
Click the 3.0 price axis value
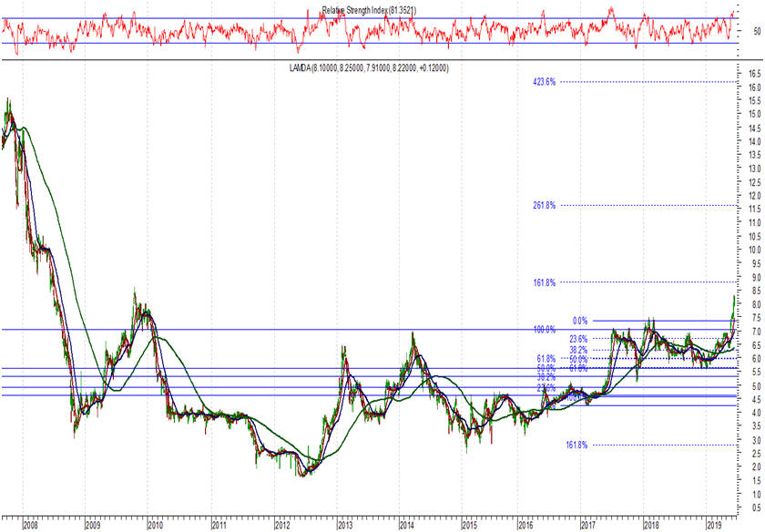coord(756,440)
